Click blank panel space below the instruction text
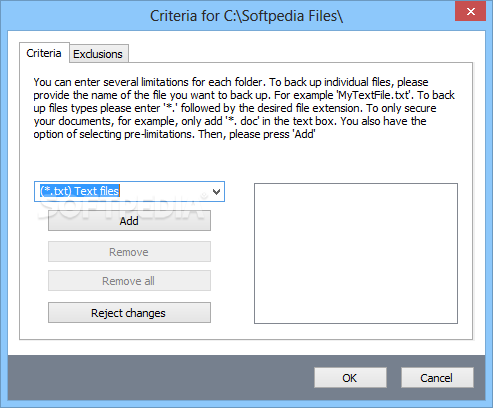The height and width of the screenshot is (408, 493). pos(246,160)
